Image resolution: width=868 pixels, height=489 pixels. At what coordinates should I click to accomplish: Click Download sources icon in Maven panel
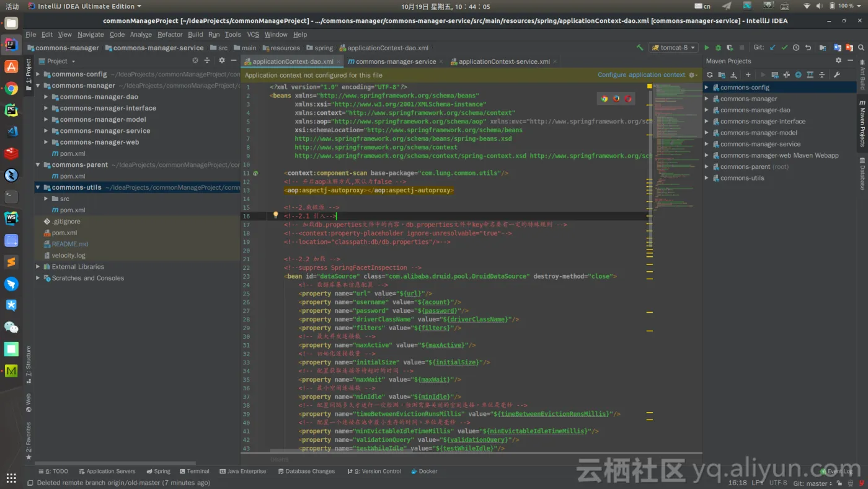click(733, 74)
